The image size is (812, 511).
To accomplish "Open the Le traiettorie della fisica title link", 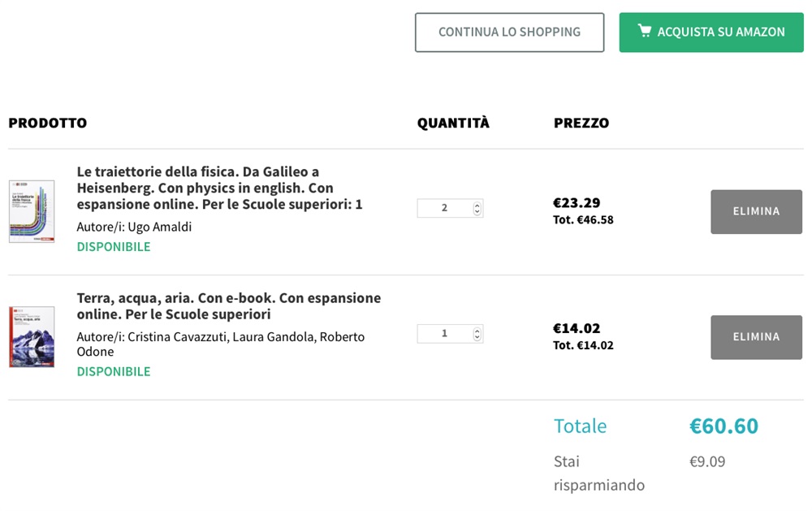I will point(219,188).
